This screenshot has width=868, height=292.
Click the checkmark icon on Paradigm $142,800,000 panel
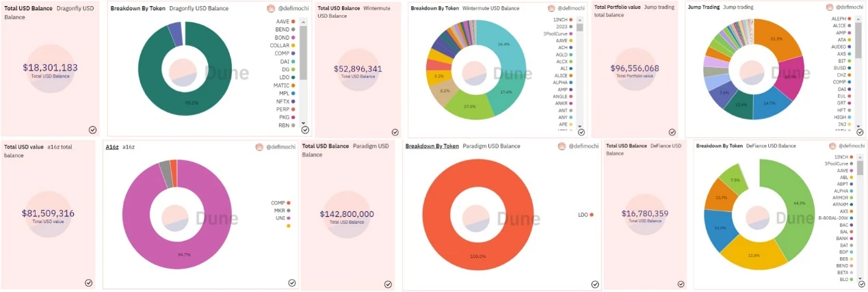click(388, 284)
